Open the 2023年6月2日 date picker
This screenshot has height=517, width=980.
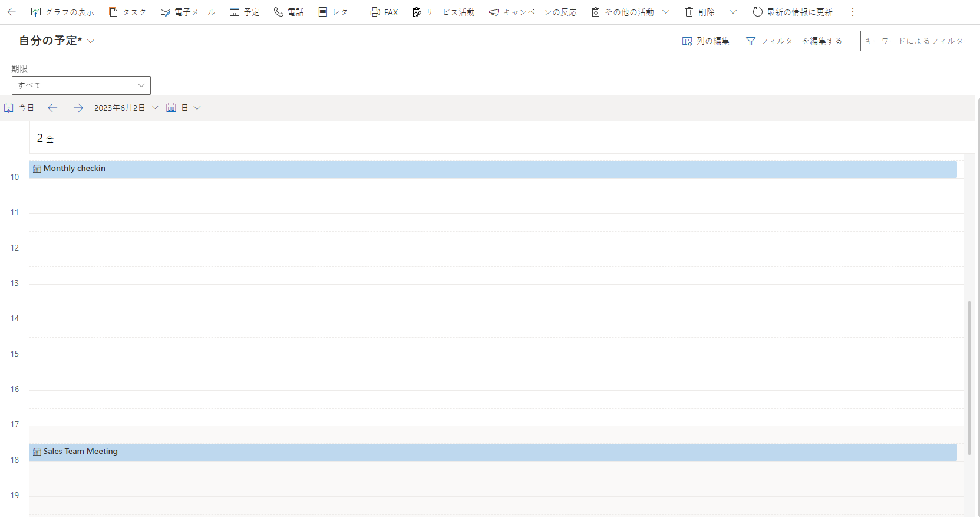(x=126, y=108)
